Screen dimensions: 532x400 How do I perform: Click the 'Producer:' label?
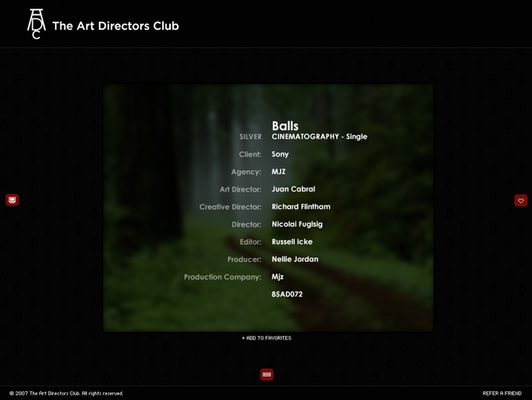tap(244, 260)
